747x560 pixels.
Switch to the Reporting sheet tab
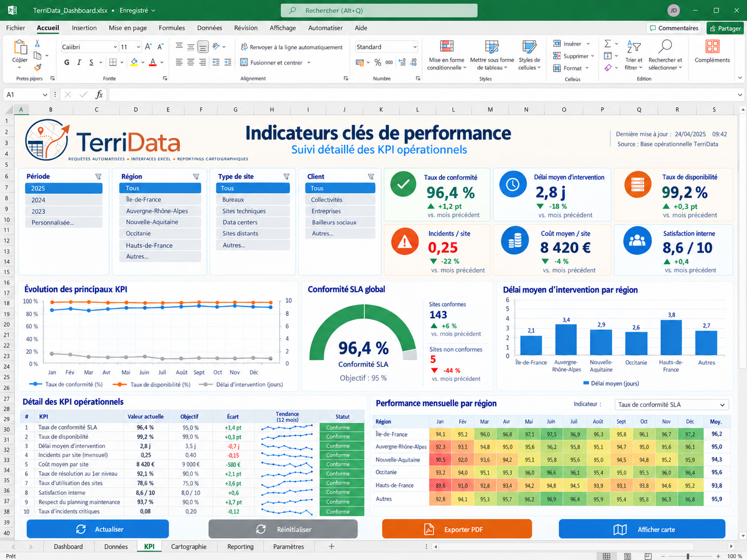(240, 547)
